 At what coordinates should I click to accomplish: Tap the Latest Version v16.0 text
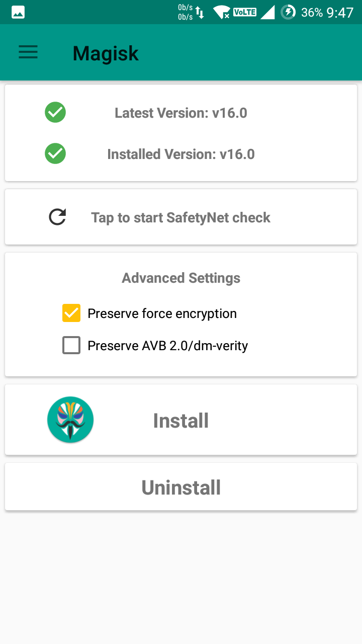pyautogui.click(x=181, y=113)
